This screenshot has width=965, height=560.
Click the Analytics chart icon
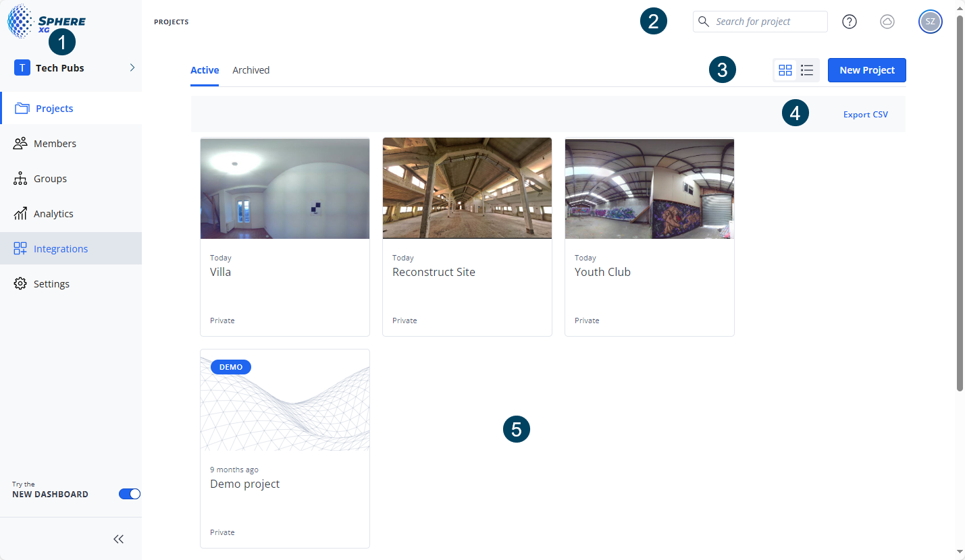21,214
